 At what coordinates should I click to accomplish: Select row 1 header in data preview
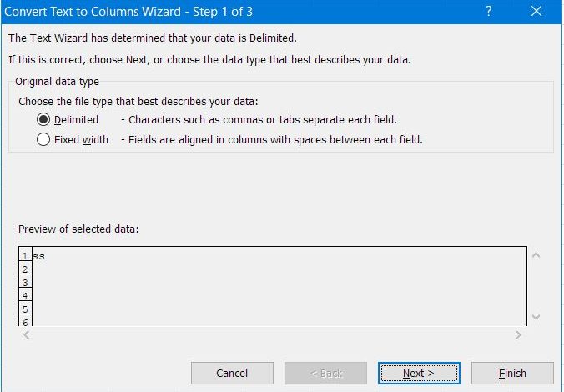[x=25, y=256]
